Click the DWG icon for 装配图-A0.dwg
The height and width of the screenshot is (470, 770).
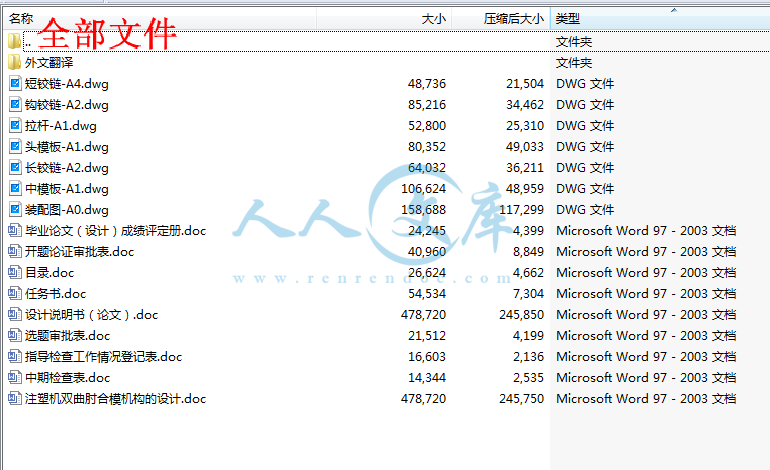click(15, 210)
